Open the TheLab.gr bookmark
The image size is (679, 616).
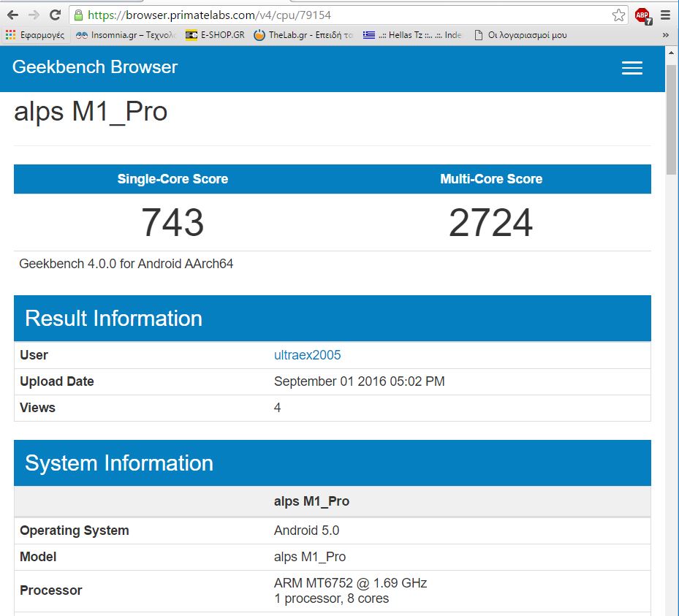coord(303,35)
